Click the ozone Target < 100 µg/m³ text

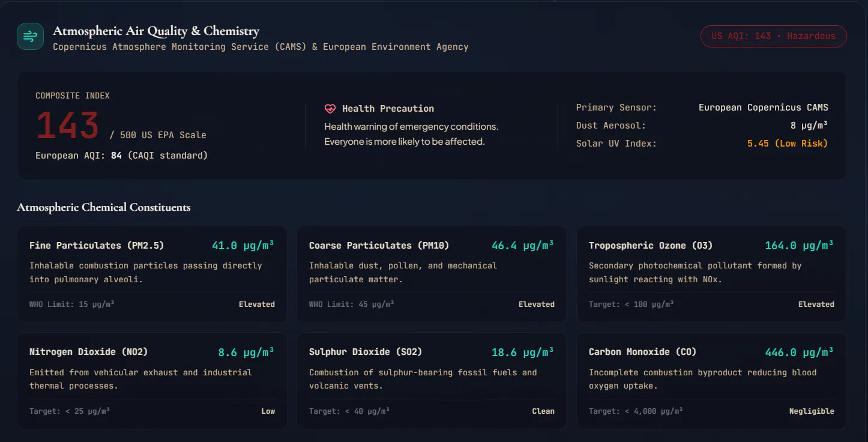tap(631, 304)
